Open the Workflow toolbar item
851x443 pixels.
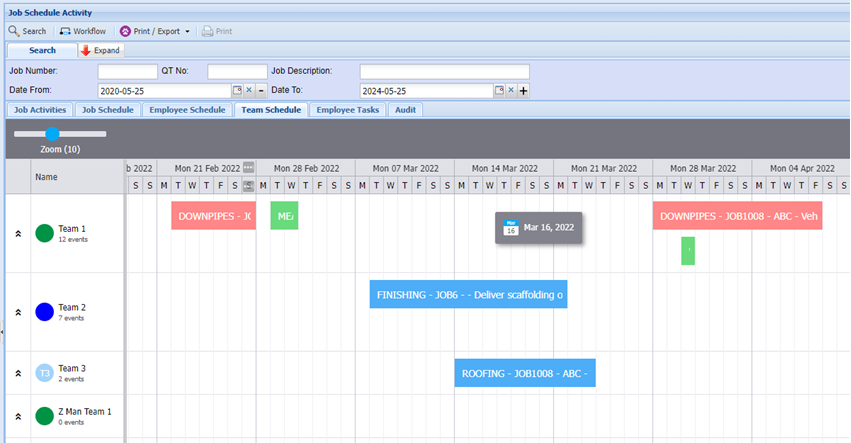point(82,31)
